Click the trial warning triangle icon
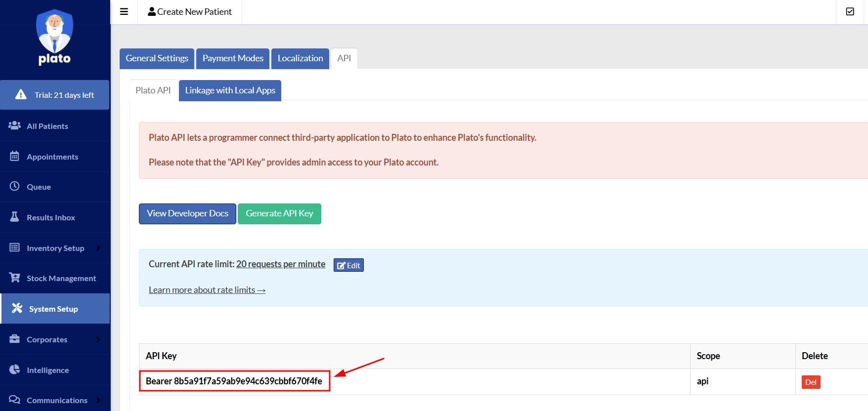This screenshot has width=868, height=411. [20, 94]
